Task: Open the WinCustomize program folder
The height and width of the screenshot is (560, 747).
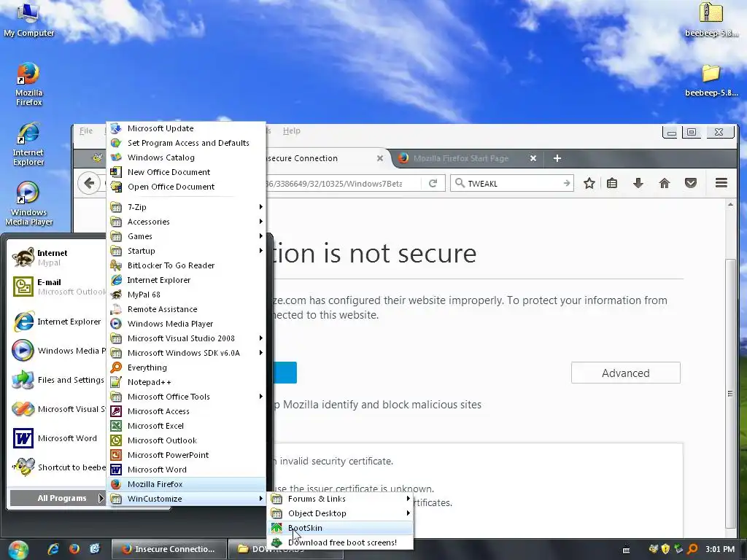Action: 186,499
